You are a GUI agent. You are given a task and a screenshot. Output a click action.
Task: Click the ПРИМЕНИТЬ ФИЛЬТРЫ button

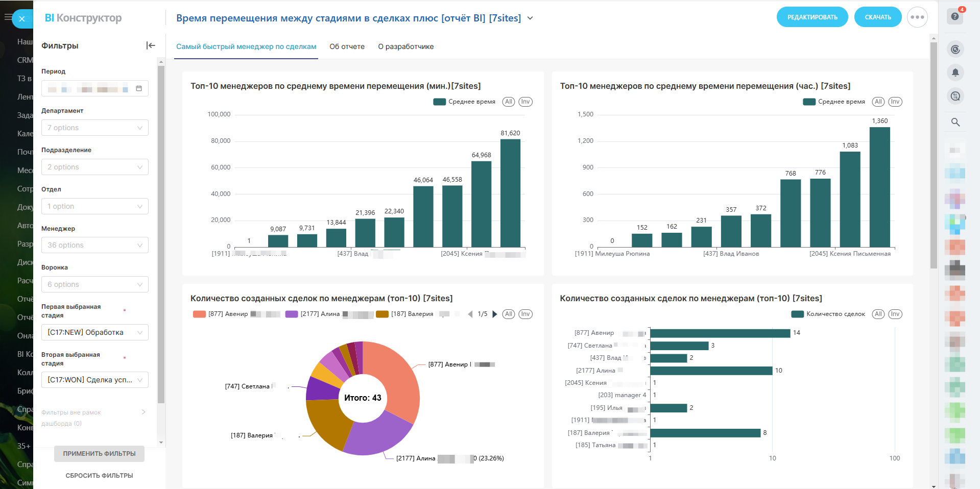[99, 453]
